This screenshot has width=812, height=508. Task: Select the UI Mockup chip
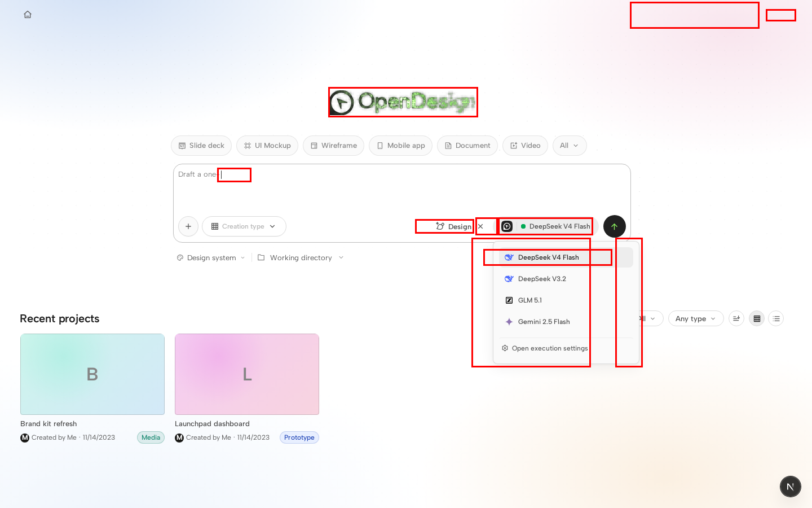(267, 146)
